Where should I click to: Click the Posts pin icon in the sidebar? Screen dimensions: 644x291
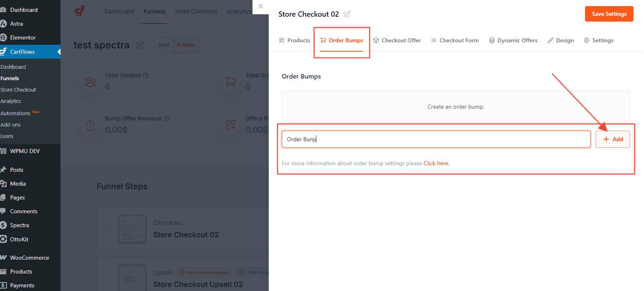(x=3, y=170)
